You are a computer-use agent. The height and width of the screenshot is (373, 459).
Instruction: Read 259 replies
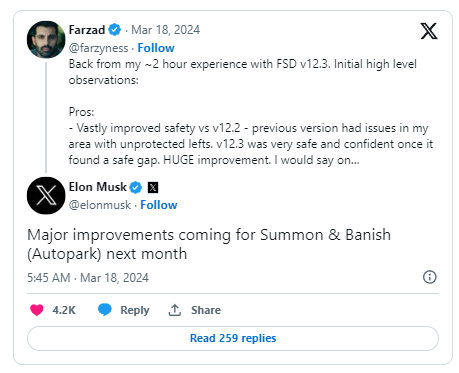click(x=233, y=338)
